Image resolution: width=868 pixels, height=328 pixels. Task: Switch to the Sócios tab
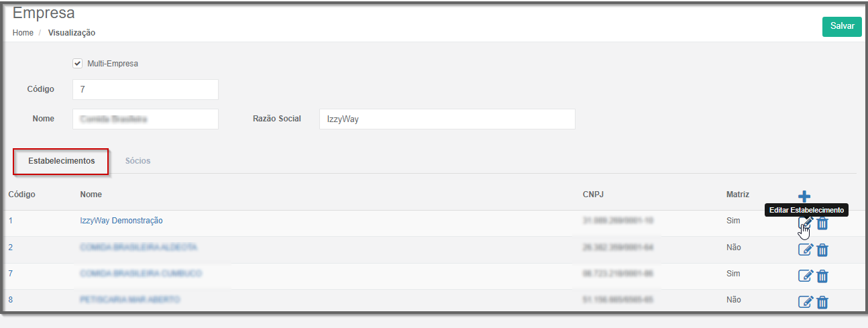pos(138,161)
